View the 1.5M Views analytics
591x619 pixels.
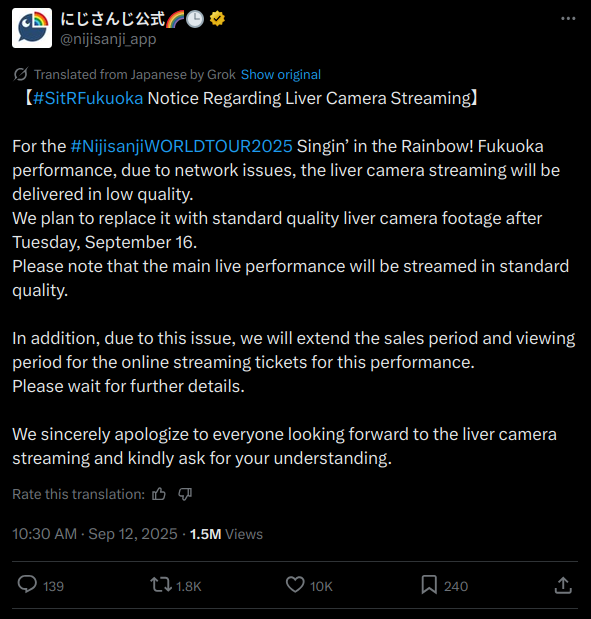226,534
